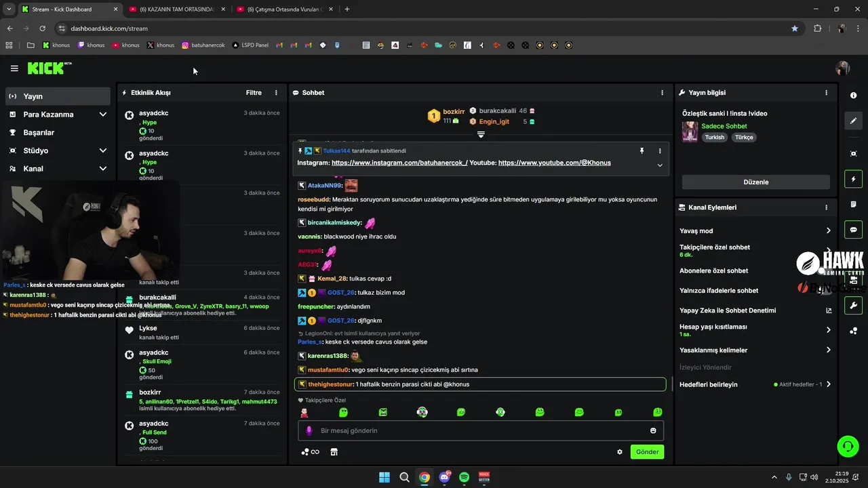Open Etkinlik Akışı panel options menu

coord(276,93)
